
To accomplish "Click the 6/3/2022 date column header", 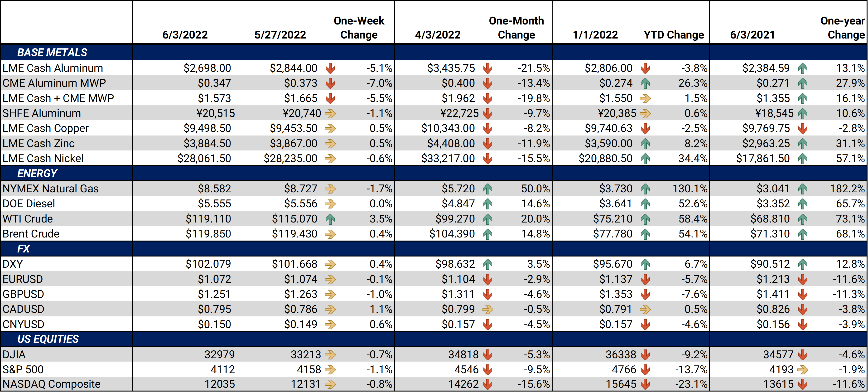I will 185,35.
